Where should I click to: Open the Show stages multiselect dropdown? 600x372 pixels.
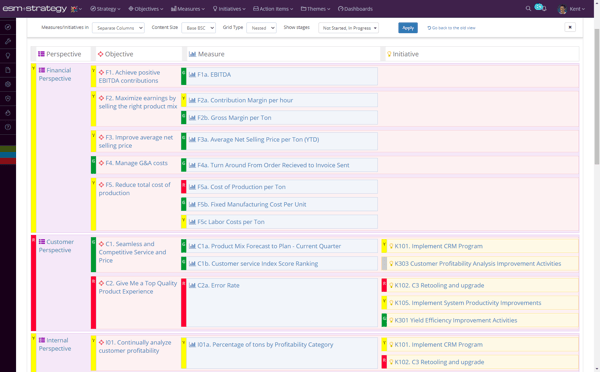click(348, 28)
